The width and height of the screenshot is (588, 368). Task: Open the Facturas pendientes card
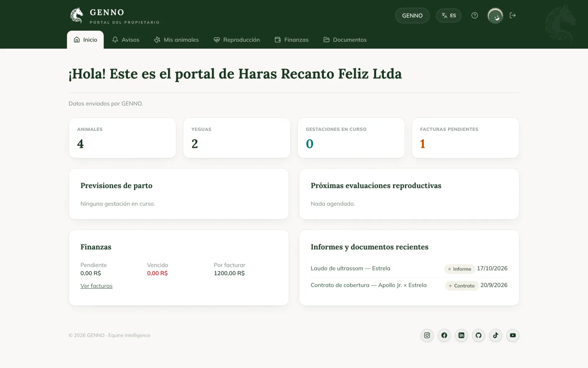click(x=465, y=138)
